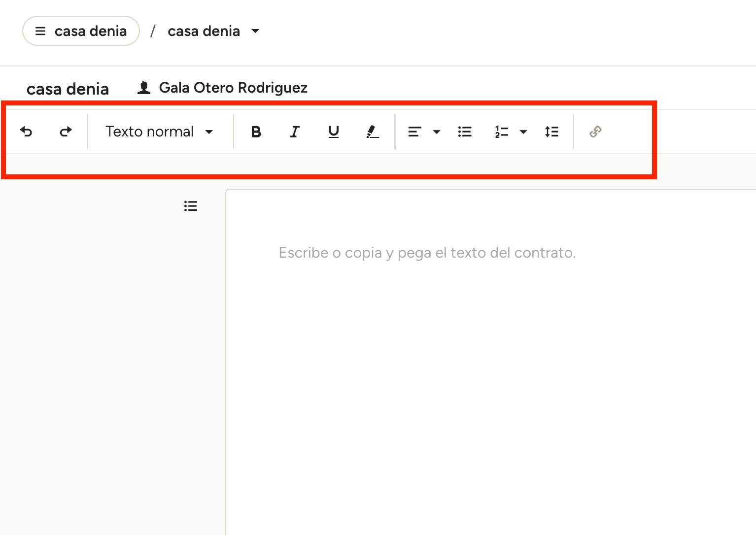Screen dimensions: 756x535
Task: Click the Gala Otero Rodriguez user label
Action: click(x=233, y=88)
